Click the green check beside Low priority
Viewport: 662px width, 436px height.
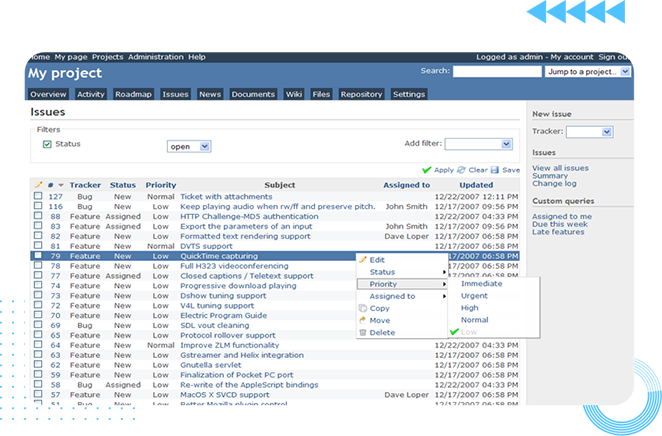tap(454, 332)
